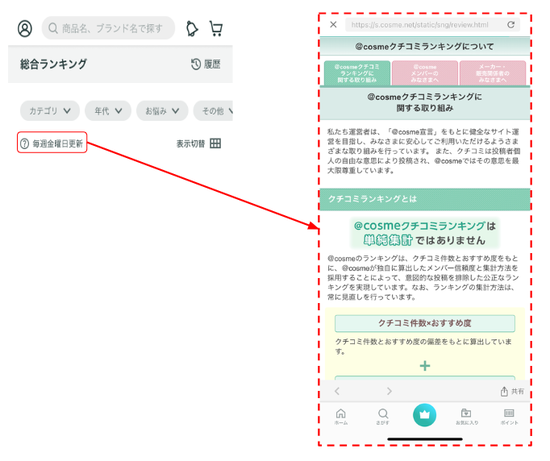Viewport: 550px width, 461px height.
Task: Open the お気に入り favorites tab
Action: 467,416
